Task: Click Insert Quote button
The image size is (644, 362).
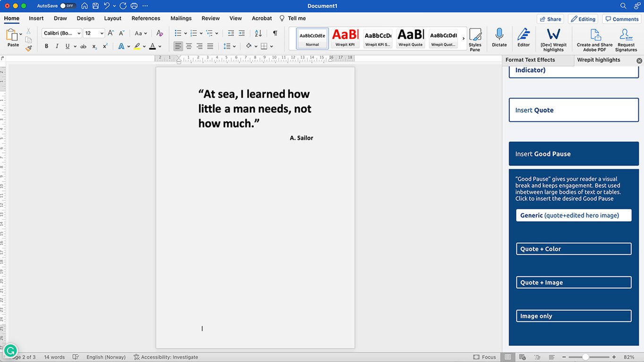Action: pyautogui.click(x=574, y=110)
